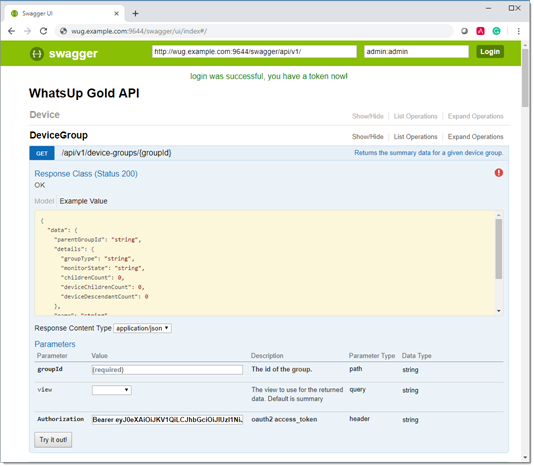Select the Swagger UI browser tab
534x467 pixels.
(x=65, y=14)
